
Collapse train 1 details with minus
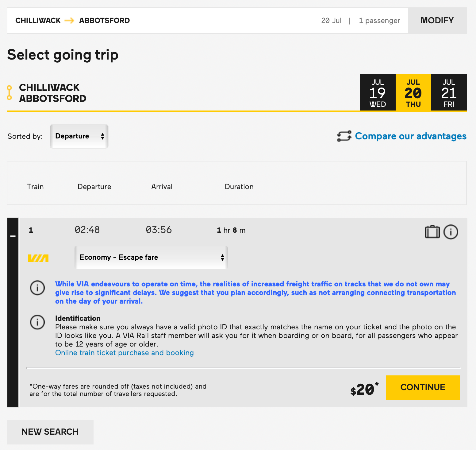click(13, 236)
